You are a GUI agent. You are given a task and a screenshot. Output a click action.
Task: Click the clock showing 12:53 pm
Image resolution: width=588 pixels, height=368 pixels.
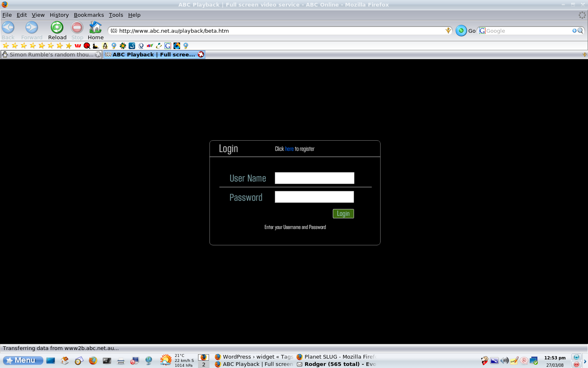(555, 358)
